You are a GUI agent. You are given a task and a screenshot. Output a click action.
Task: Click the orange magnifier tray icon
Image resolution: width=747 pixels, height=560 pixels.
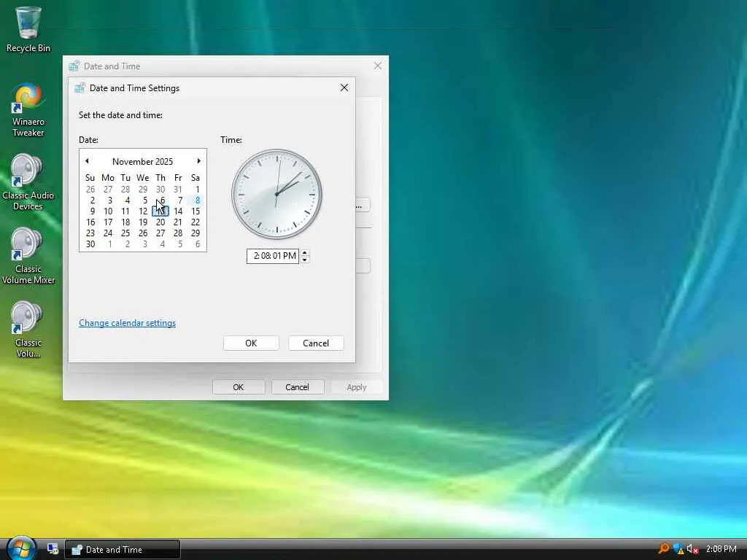[x=663, y=549]
